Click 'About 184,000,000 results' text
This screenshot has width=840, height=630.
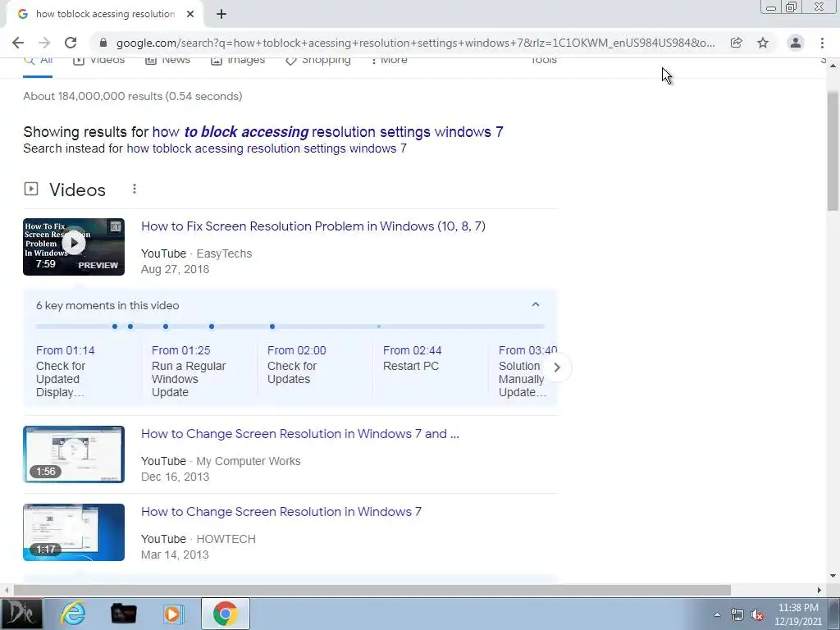tap(133, 97)
